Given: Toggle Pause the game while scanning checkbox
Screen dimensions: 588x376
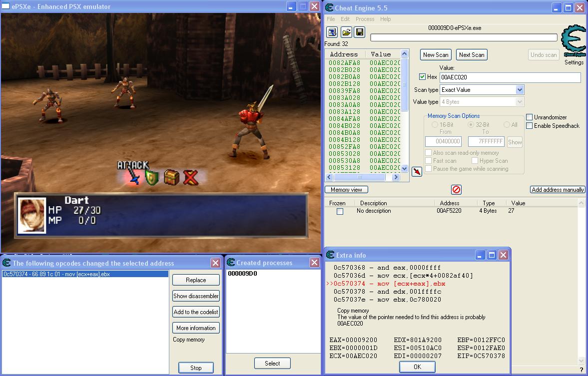Looking at the screenshot, I should 428,169.
